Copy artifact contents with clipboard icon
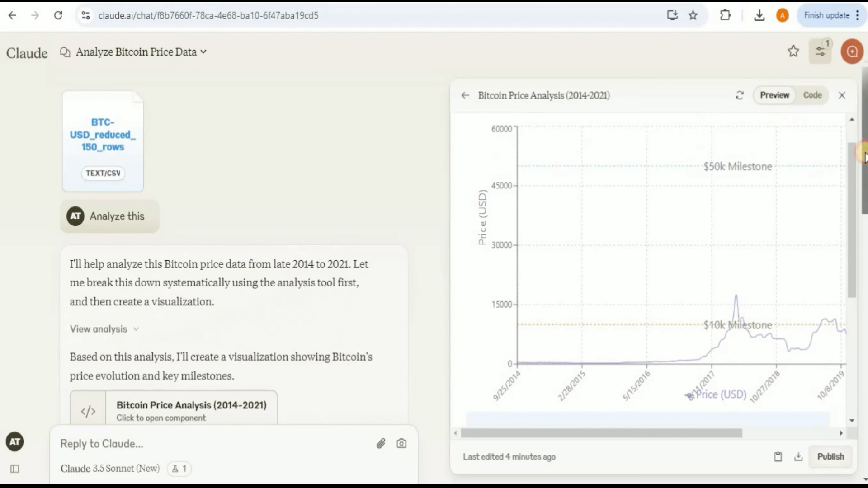 pyautogui.click(x=778, y=457)
